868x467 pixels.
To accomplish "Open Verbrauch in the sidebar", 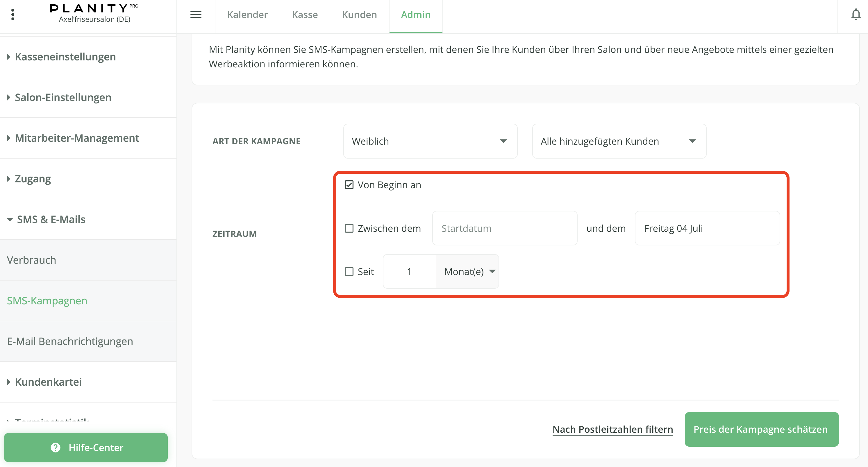I will [31, 260].
